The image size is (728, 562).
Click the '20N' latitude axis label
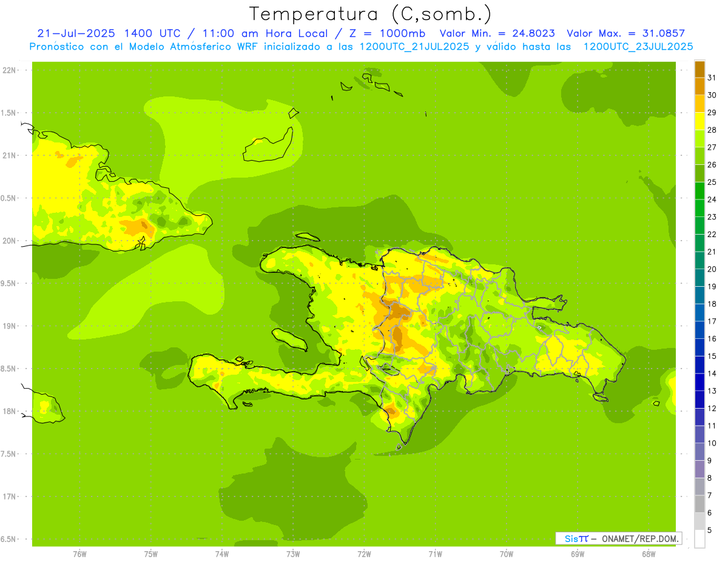click(8, 241)
